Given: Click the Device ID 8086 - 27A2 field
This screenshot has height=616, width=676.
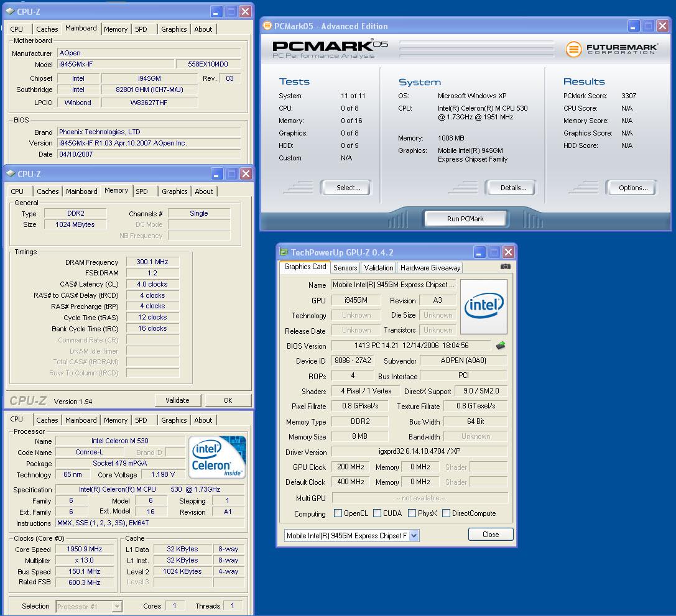Looking at the screenshot, I should point(353,361).
